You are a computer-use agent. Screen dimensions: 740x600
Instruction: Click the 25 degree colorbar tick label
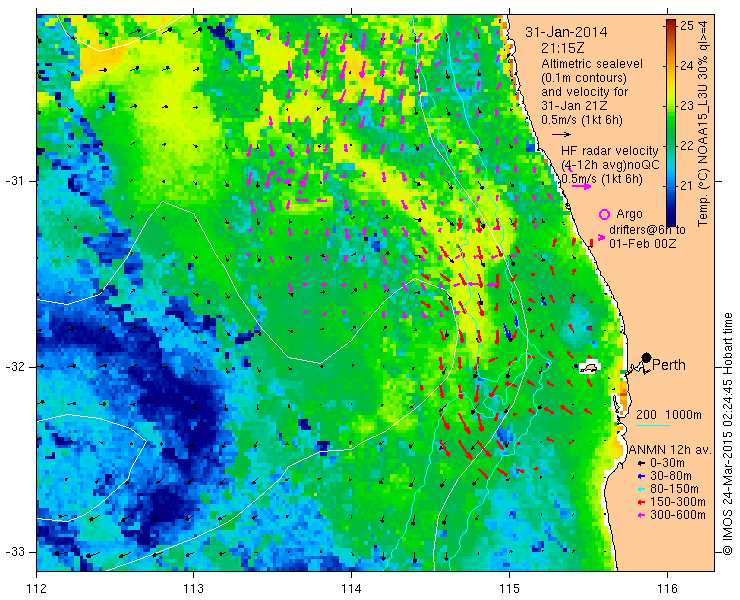(x=687, y=25)
